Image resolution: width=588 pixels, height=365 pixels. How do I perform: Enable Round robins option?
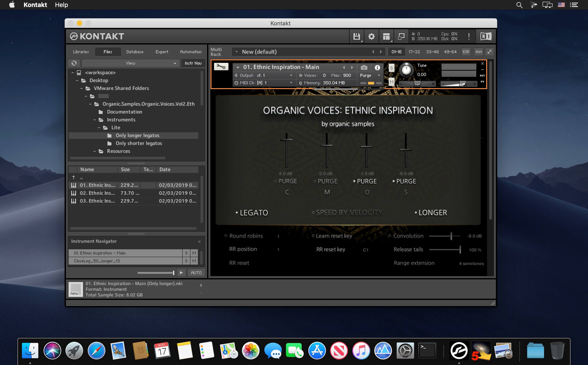[x=243, y=236]
